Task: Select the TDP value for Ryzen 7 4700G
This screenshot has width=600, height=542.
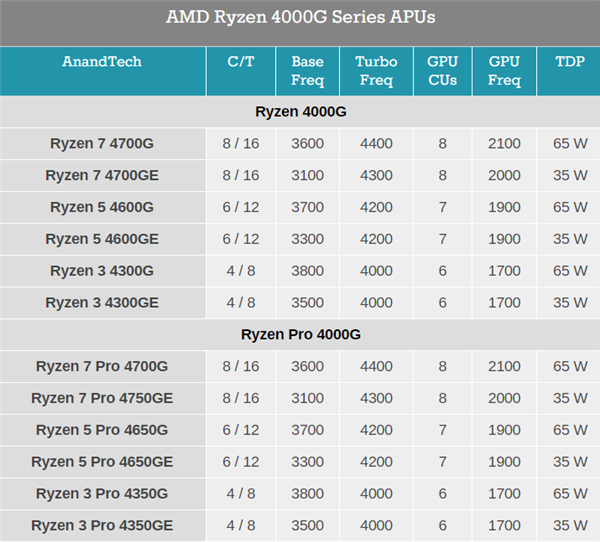Action: (570, 143)
